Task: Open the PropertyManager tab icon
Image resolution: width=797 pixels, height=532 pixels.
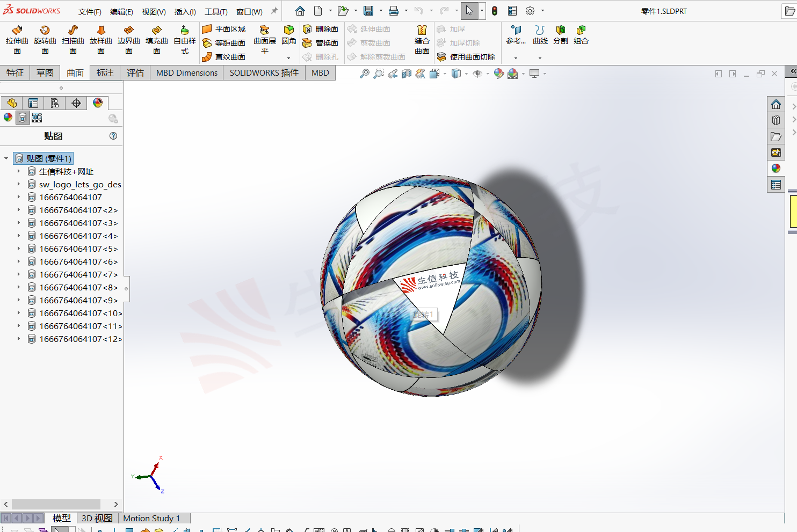Action: click(33, 103)
